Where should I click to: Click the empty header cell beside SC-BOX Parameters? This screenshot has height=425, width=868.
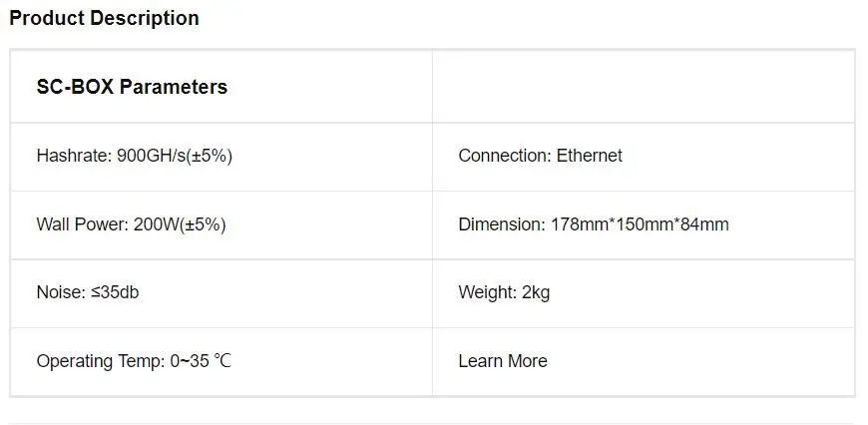pos(644,87)
